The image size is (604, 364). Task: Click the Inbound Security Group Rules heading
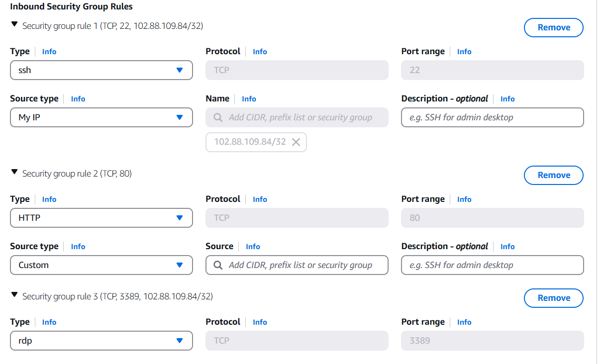(x=71, y=7)
